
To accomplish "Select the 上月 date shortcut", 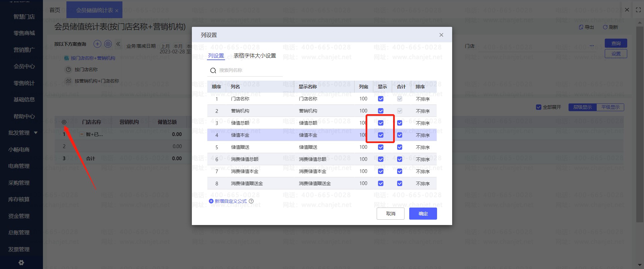I will [x=166, y=46].
